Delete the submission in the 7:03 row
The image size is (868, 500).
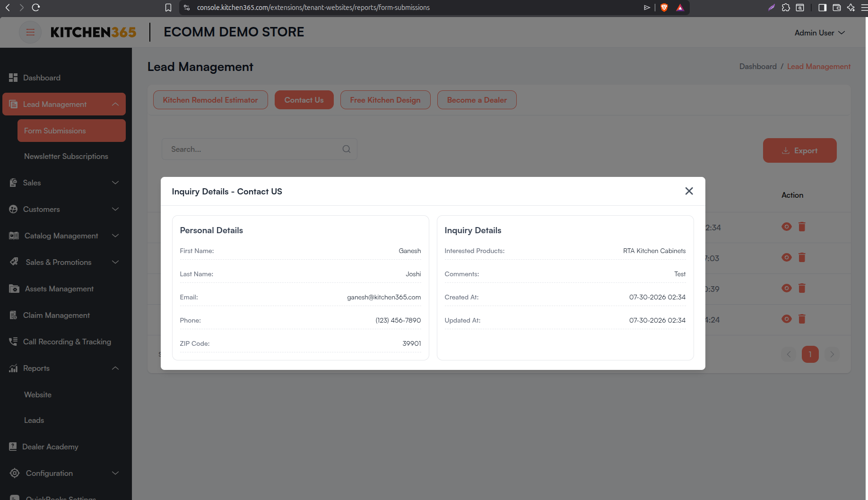pyautogui.click(x=802, y=257)
